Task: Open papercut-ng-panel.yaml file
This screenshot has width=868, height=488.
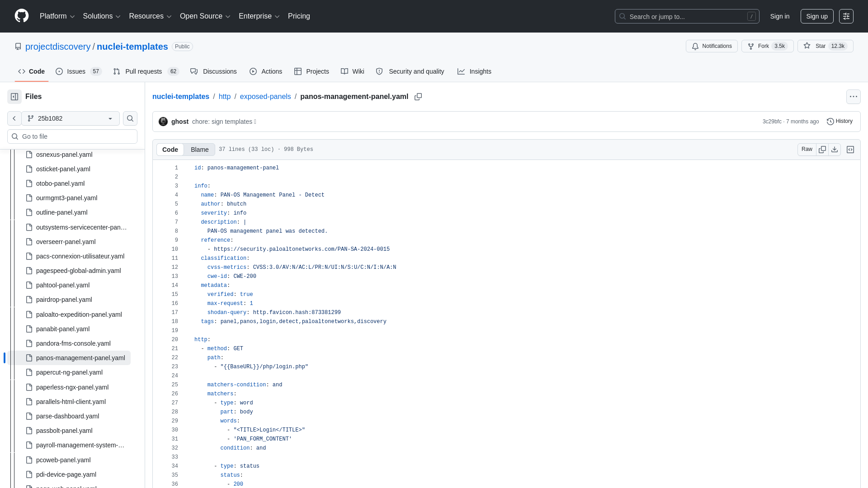Action: click(x=69, y=372)
